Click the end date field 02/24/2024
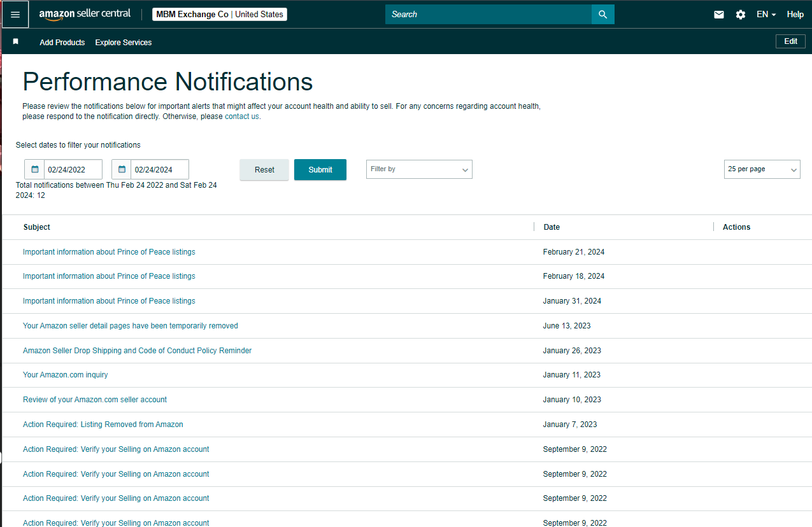Viewport: 812px width, 527px height. click(x=160, y=169)
